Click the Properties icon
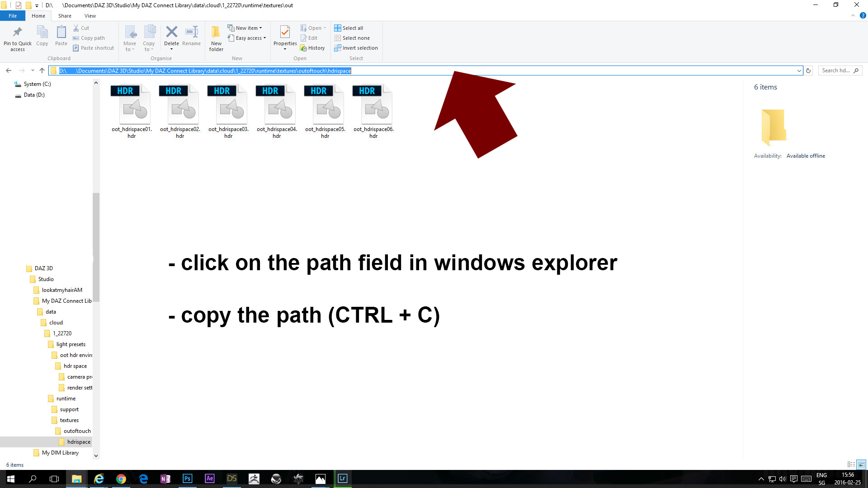Viewport: 868px width, 488px height. pyautogui.click(x=285, y=33)
